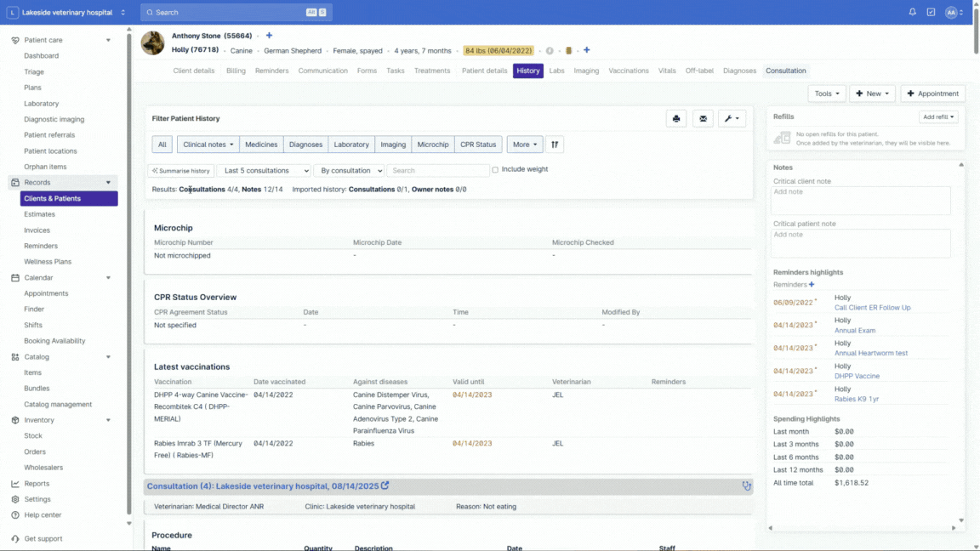Open the print icon above patient history
This screenshot has height=551, width=980.
click(x=676, y=118)
